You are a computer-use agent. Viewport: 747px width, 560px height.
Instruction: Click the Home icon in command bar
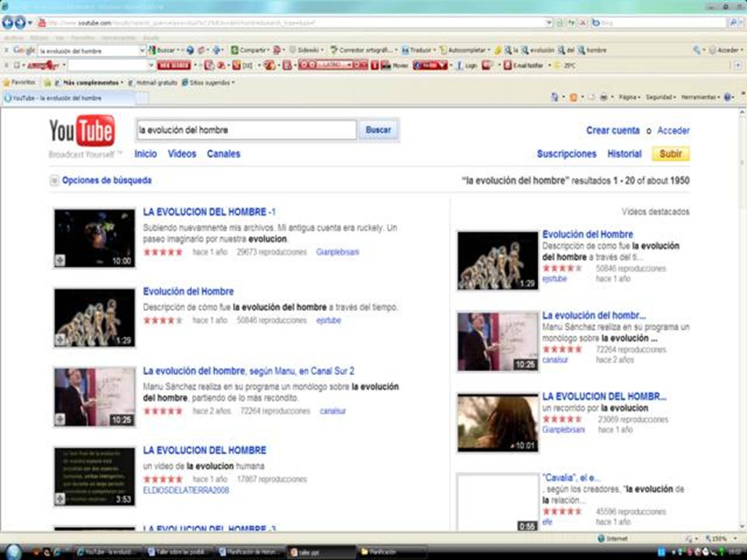click(555, 97)
